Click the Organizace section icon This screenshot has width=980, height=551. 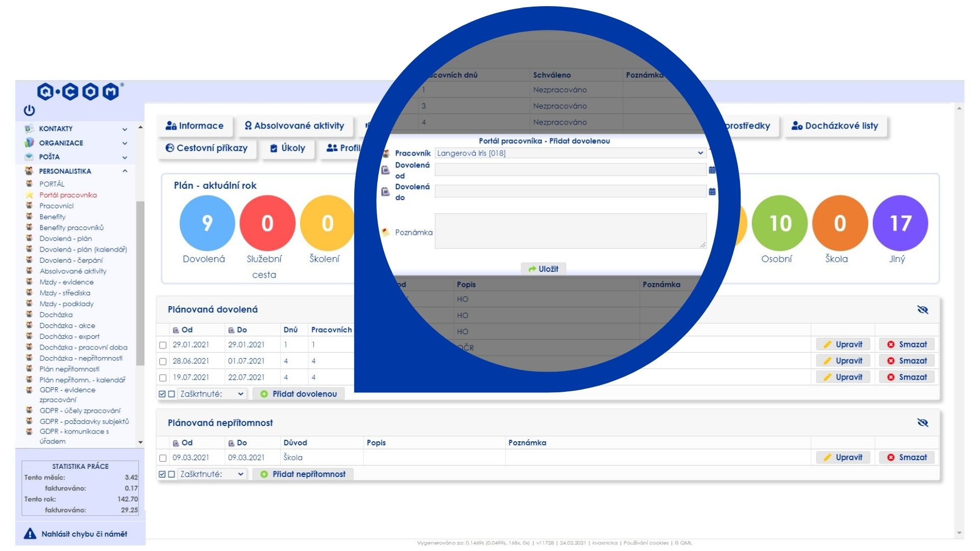[30, 143]
